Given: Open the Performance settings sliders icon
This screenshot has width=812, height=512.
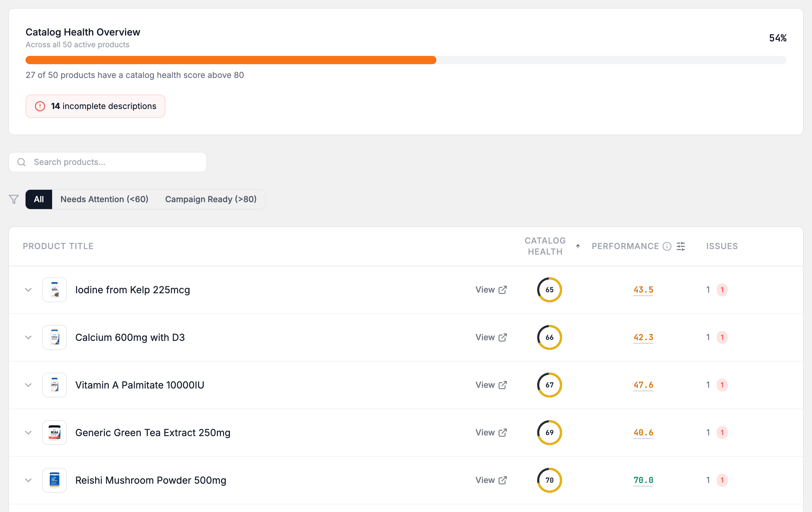Looking at the screenshot, I should [x=681, y=246].
